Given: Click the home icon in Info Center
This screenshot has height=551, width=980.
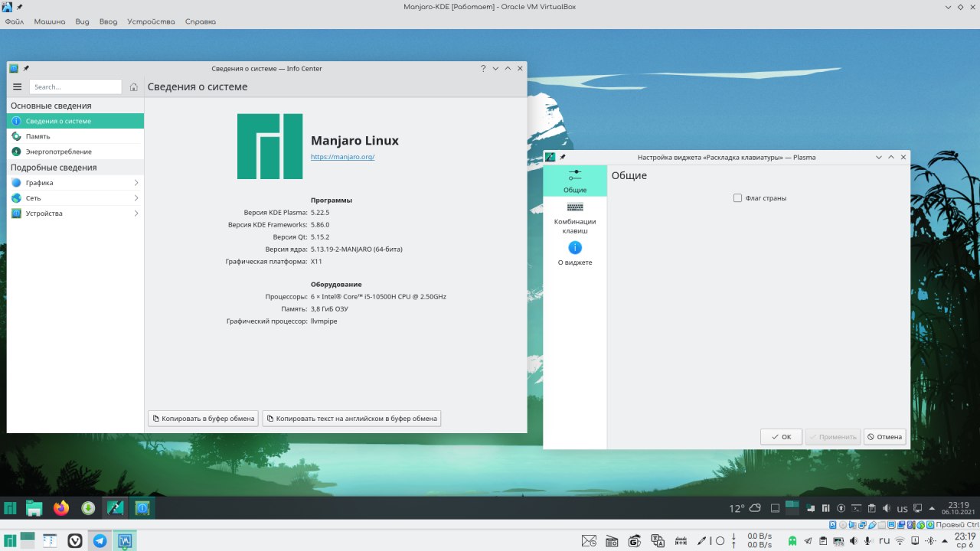Looking at the screenshot, I should coord(133,87).
